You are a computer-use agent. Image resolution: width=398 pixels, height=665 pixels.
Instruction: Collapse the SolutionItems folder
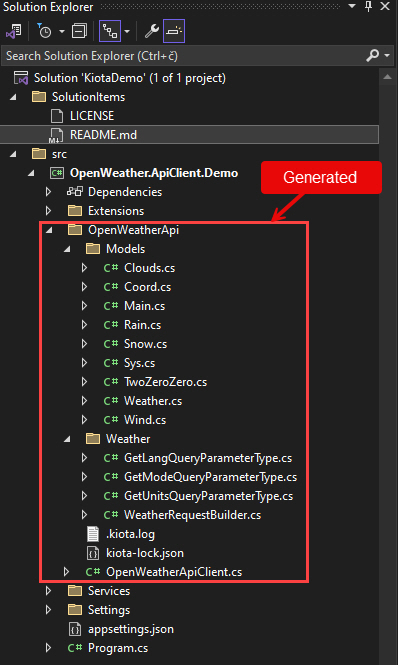point(13,97)
